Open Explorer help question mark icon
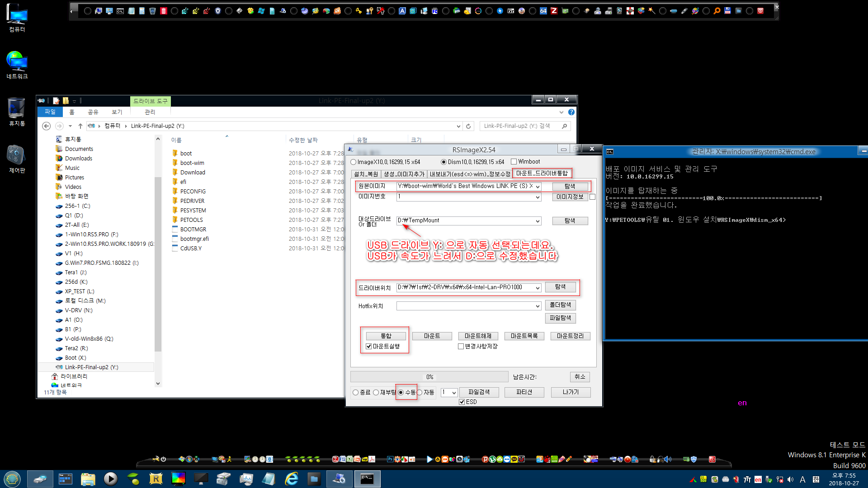Viewport: 868px width, 488px height. (571, 112)
